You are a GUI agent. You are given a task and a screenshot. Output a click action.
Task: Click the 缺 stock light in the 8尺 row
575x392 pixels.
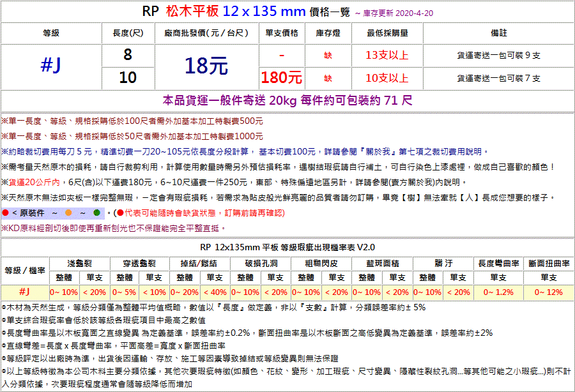pos(328,56)
